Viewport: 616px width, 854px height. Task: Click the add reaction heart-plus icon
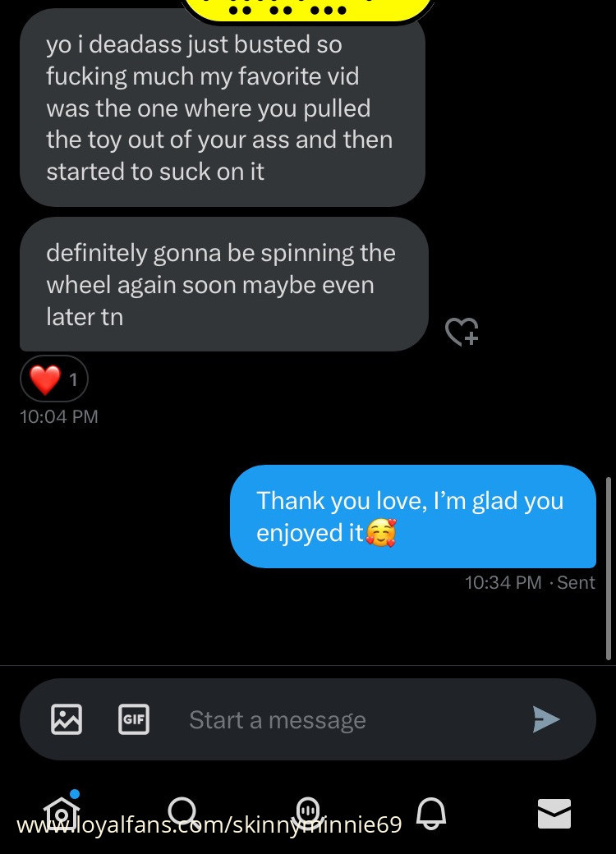[461, 331]
